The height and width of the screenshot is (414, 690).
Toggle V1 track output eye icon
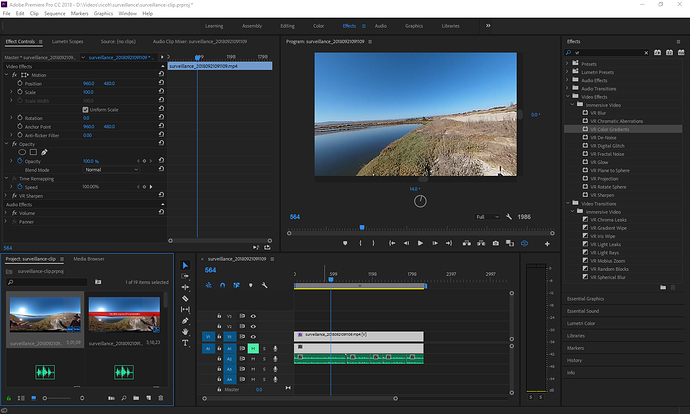(254, 337)
